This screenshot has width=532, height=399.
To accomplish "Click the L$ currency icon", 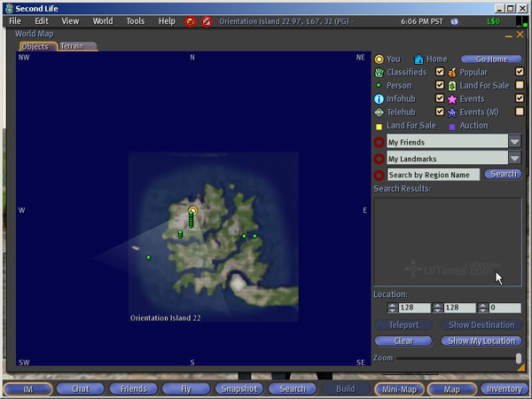I will coord(455,21).
